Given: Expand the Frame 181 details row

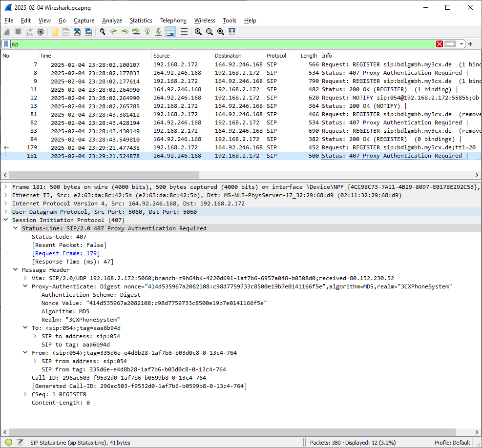Looking at the screenshot, I should (5, 187).
